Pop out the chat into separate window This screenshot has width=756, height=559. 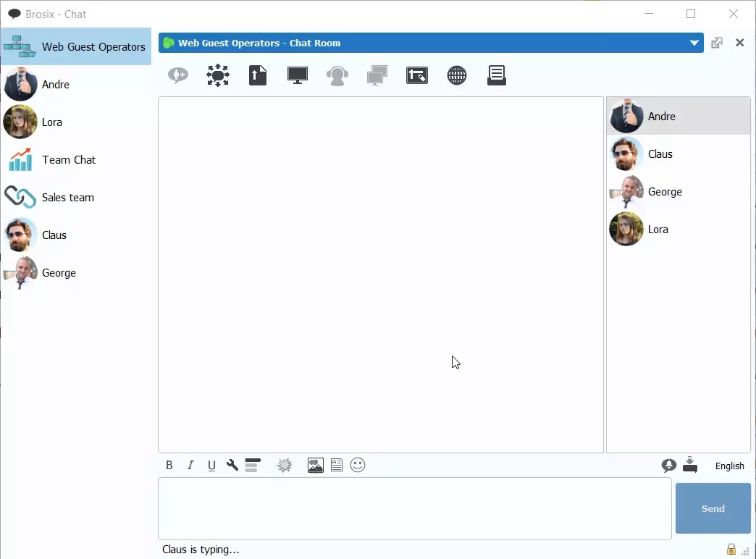coord(717,43)
